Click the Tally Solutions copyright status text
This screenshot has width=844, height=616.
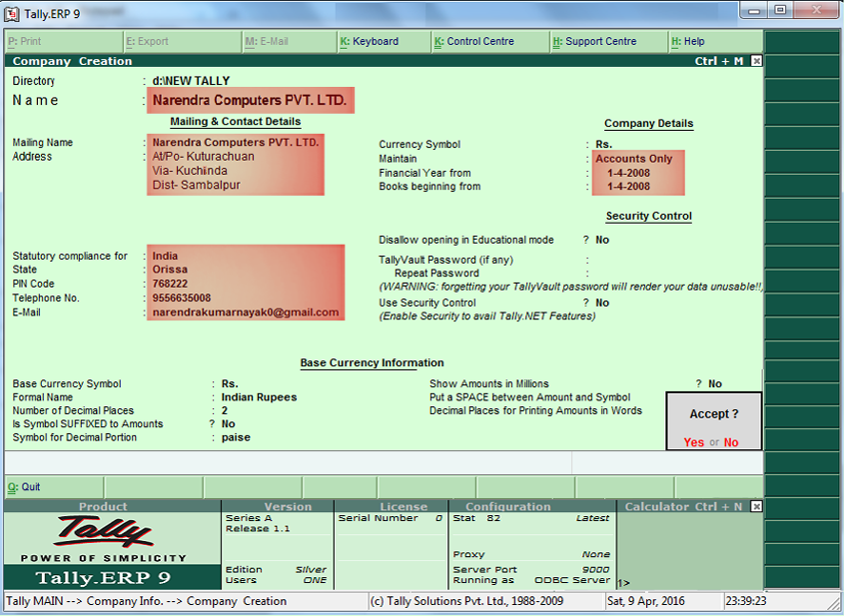coord(466,601)
